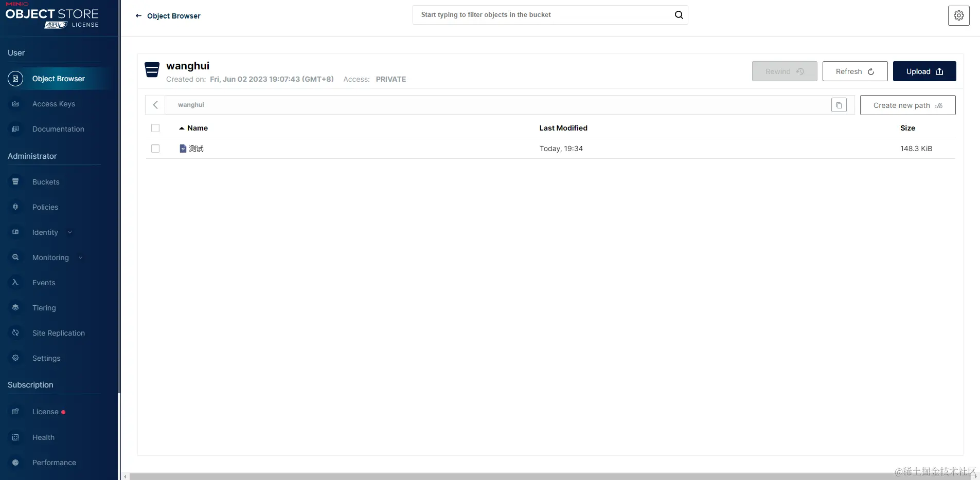
Task: Open the Buckets menu item
Action: point(46,182)
